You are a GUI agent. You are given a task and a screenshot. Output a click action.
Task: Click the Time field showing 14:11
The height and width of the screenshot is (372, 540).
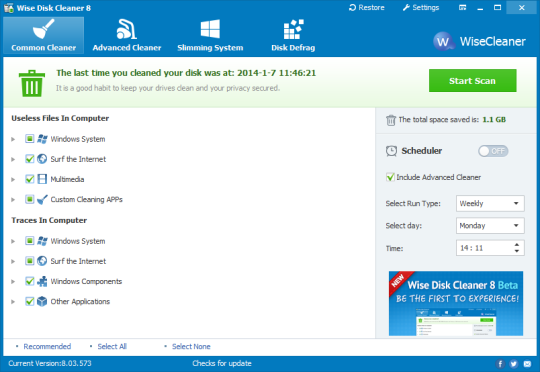[x=490, y=248]
